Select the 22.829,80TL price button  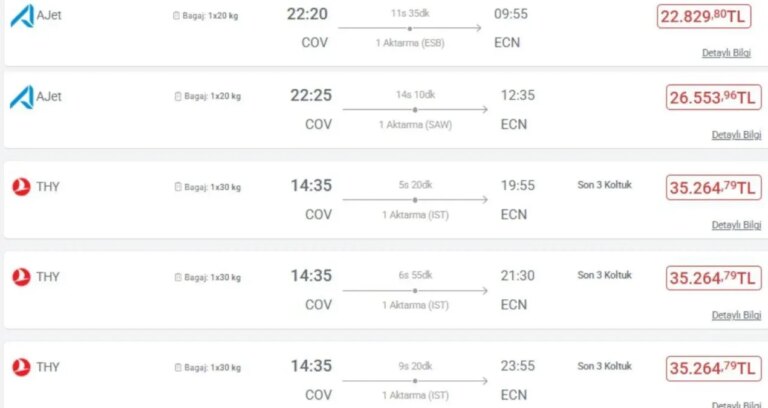(704, 16)
